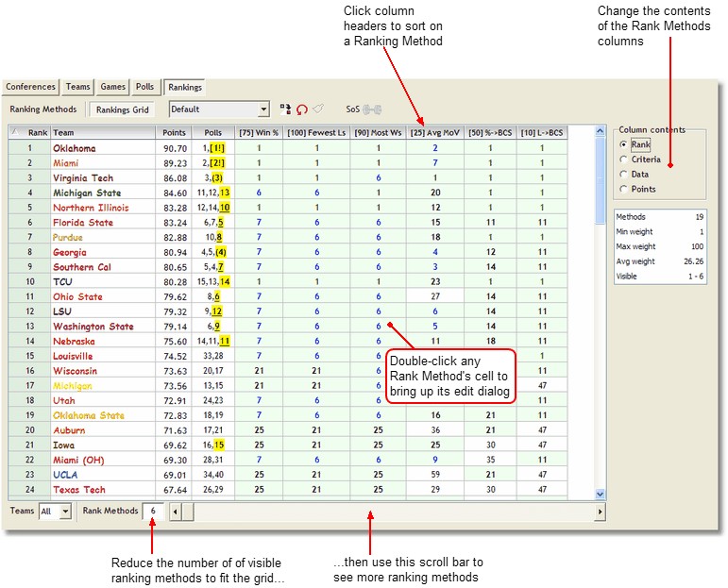This screenshot has width=728, height=588.
Task: Click the Oklahoma State team cell
Action: 103,415
